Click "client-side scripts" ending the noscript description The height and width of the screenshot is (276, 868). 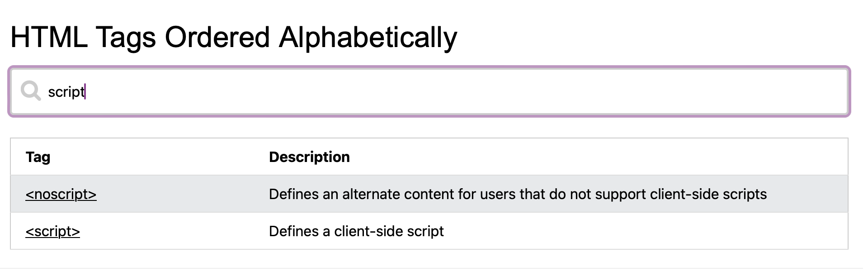click(708, 194)
